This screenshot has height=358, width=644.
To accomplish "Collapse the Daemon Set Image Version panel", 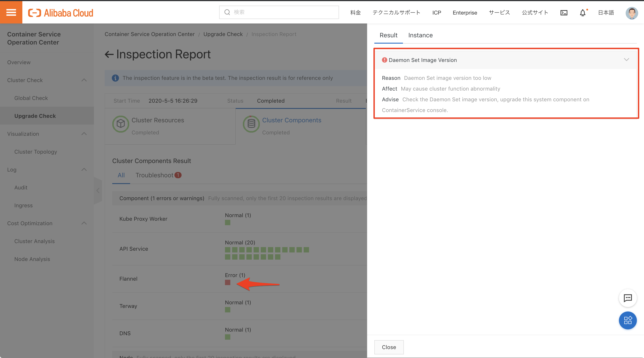I will [x=626, y=60].
